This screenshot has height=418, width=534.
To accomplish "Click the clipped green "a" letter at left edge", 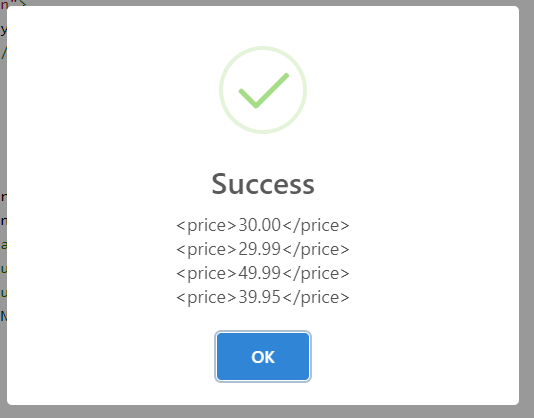I will pos(3,245).
